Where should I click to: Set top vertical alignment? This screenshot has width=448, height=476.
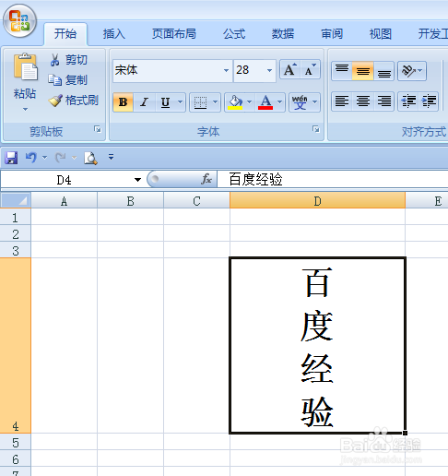tap(342, 71)
